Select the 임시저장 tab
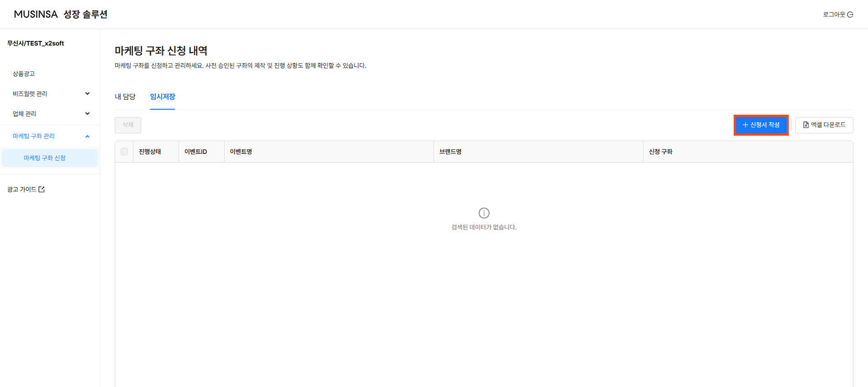 tap(163, 97)
